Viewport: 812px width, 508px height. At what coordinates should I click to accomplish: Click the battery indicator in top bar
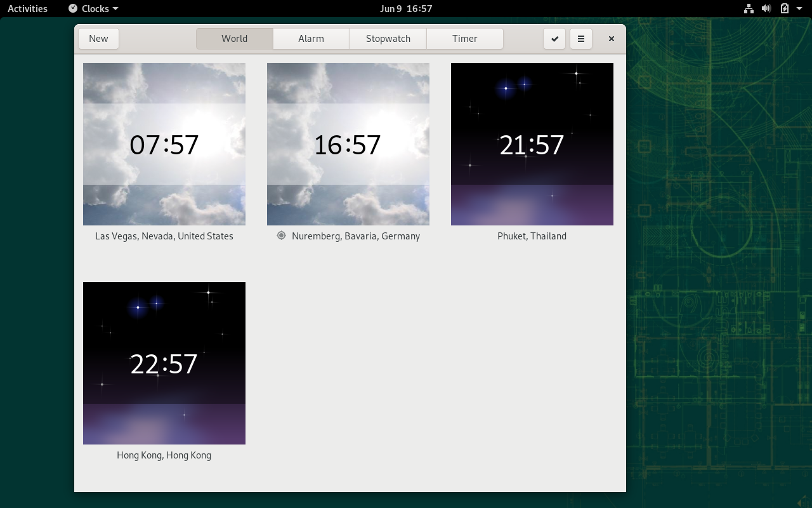pyautogui.click(x=785, y=9)
